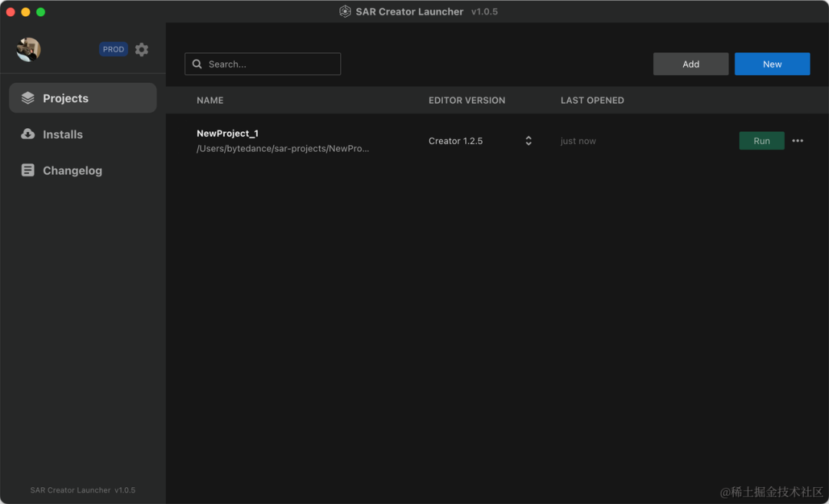The width and height of the screenshot is (829, 504).
Task: Click the Add project button
Action: click(691, 64)
